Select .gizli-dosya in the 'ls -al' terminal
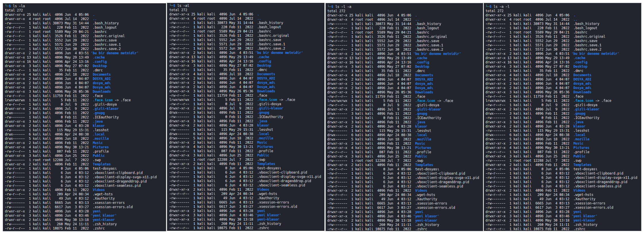The image size is (644, 234). click(269, 104)
